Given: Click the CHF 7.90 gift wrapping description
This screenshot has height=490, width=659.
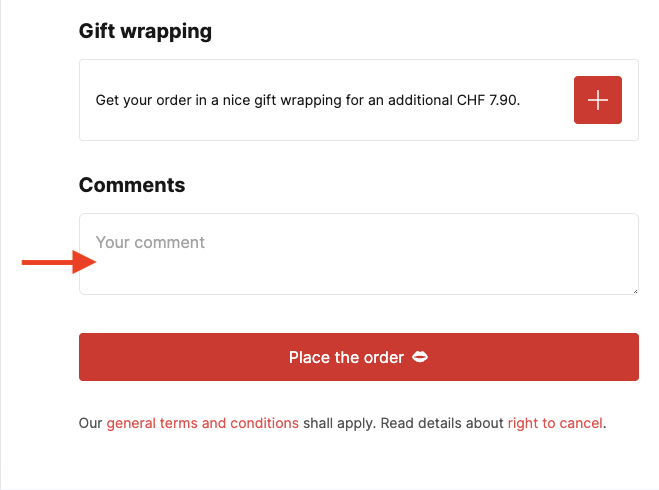Looking at the screenshot, I should click(308, 100).
